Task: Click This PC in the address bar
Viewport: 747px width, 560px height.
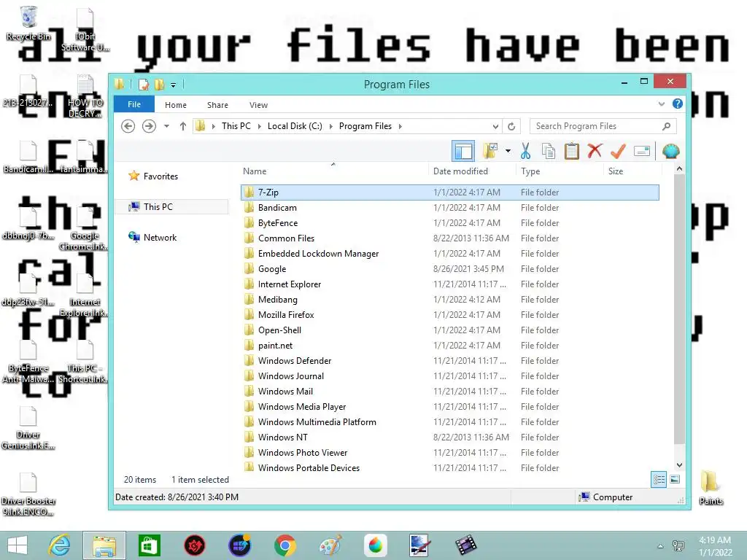Action: click(236, 126)
